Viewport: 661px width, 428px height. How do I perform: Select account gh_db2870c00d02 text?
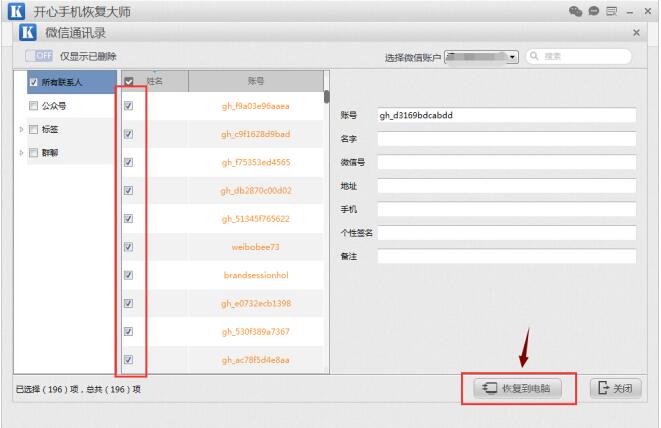[256, 191]
